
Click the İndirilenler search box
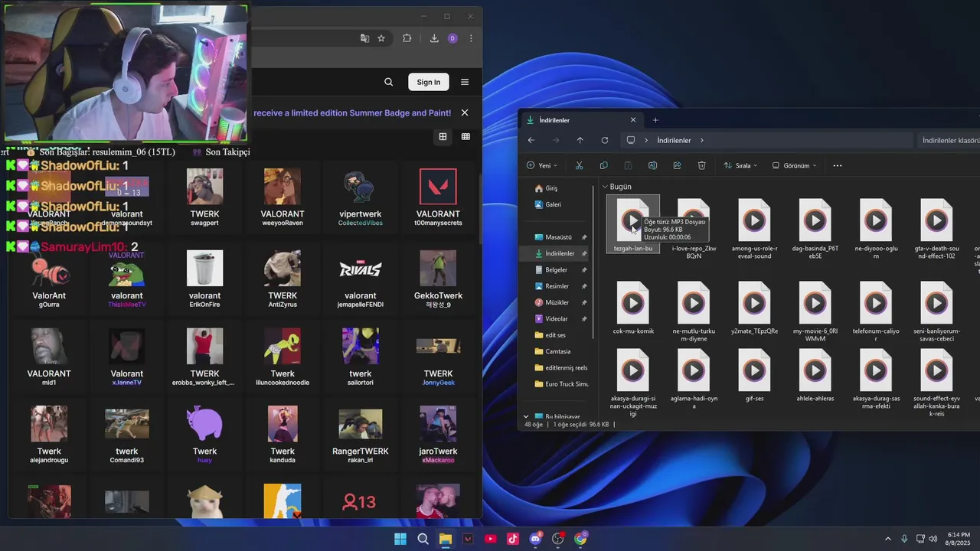click(x=949, y=140)
